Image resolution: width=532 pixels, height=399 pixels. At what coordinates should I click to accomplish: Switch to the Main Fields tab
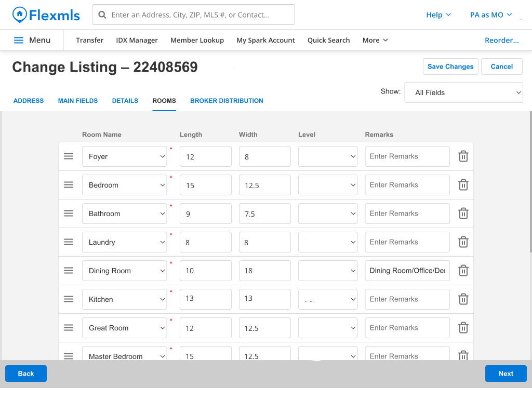(78, 101)
